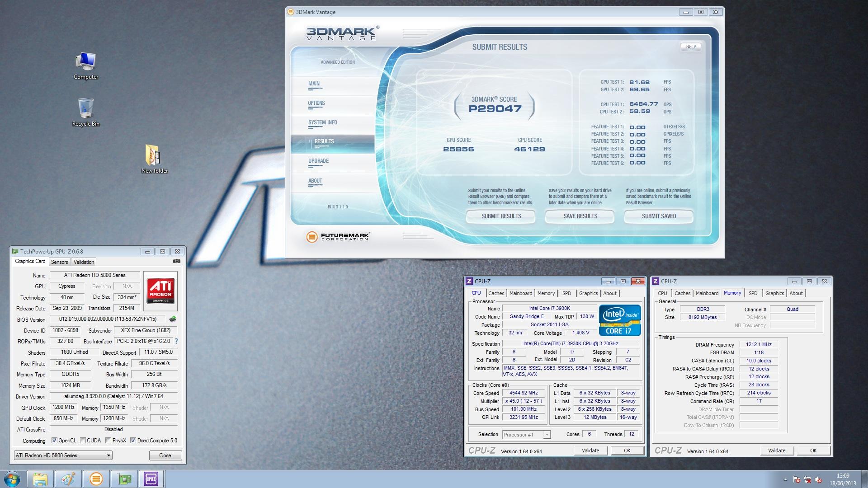
Task: Click the Intel Core i7 logo in CPU-Z
Action: pos(620,320)
